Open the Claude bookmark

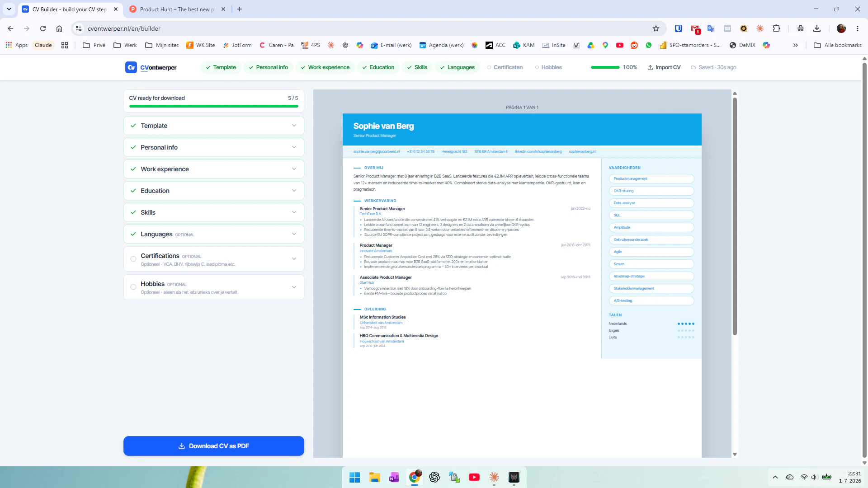point(43,45)
